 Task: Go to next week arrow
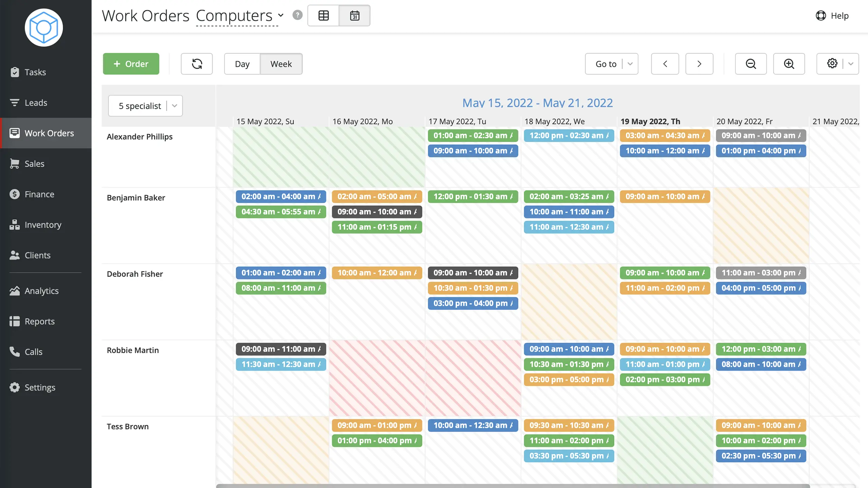point(699,64)
